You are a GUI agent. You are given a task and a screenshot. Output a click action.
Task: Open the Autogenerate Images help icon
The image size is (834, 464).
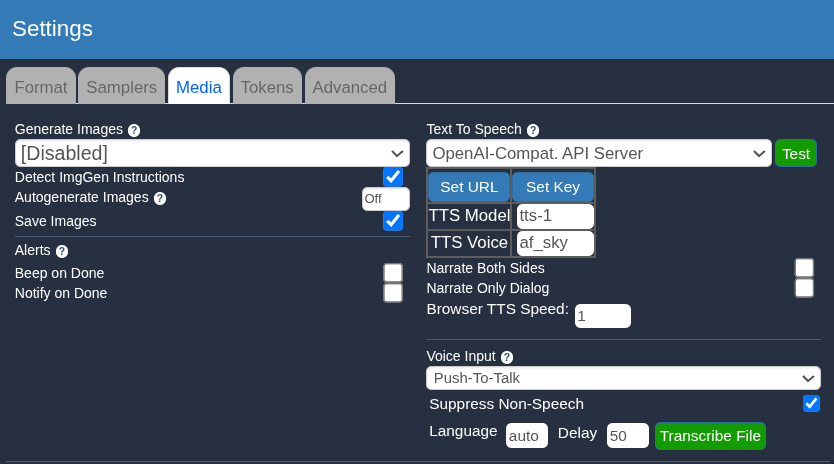click(x=160, y=198)
